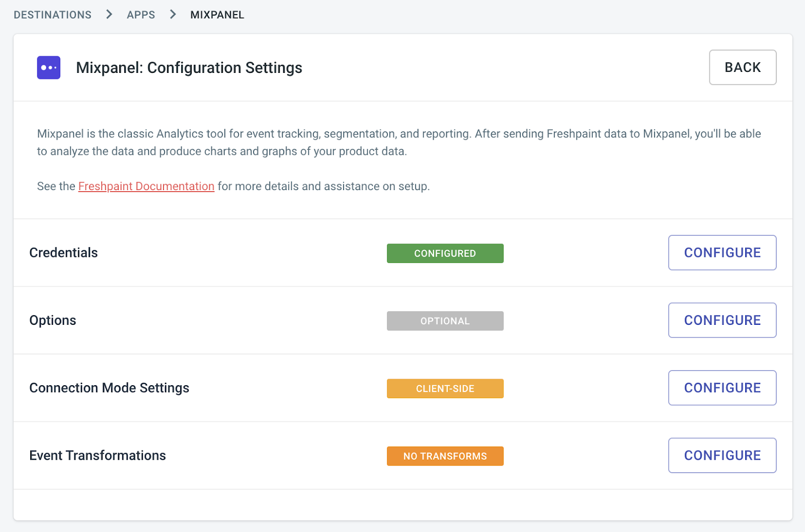Click the chevron after Destinations breadcrumb
This screenshot has width=805, height=532.
click(109, 15)
